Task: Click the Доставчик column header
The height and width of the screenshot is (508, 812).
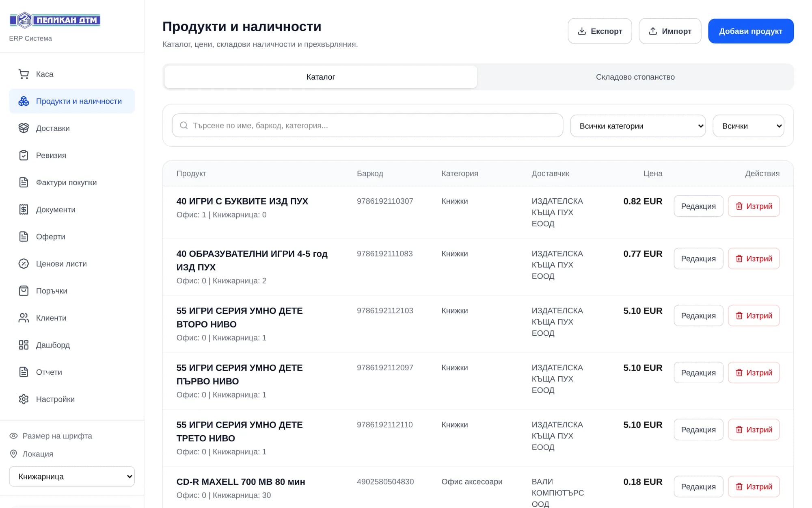Action: coord(550,174)
